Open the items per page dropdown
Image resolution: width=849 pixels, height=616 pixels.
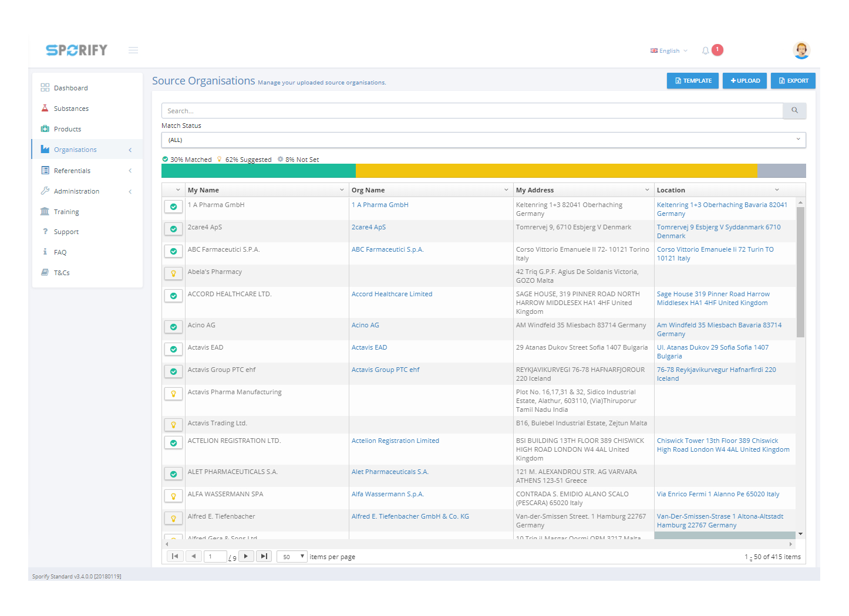[x=291, y=556]
